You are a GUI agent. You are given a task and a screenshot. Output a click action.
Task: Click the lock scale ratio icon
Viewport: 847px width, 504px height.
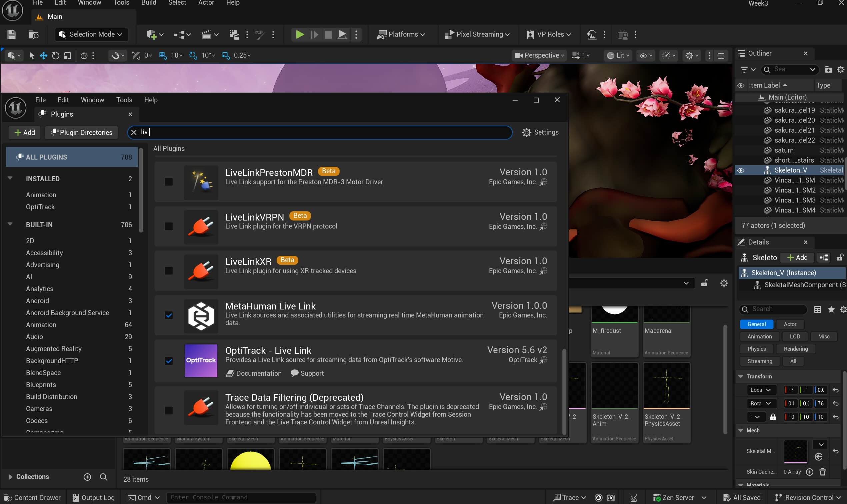click(x=773, y=417)
